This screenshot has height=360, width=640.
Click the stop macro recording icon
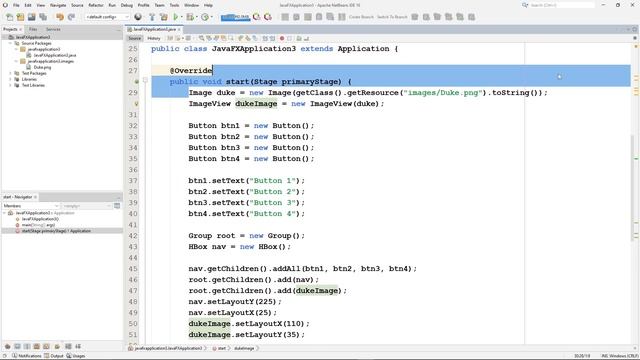pyautogui.click(x=289, y=38)
